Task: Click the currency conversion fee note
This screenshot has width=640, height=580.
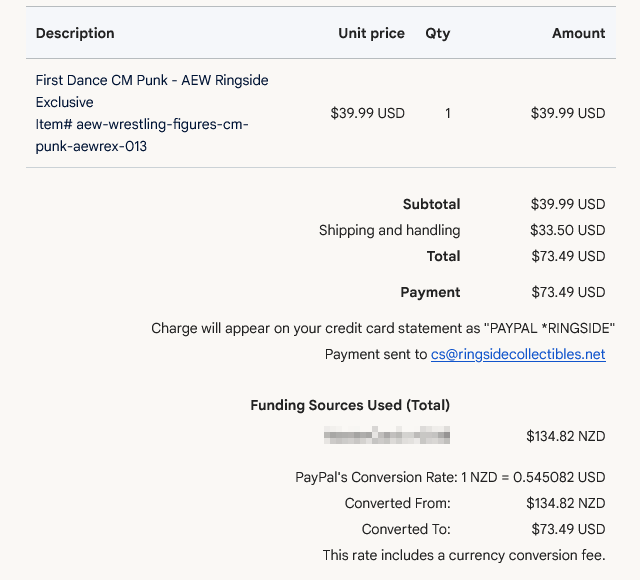Action: pyautogui.click(x=463, y=555)
